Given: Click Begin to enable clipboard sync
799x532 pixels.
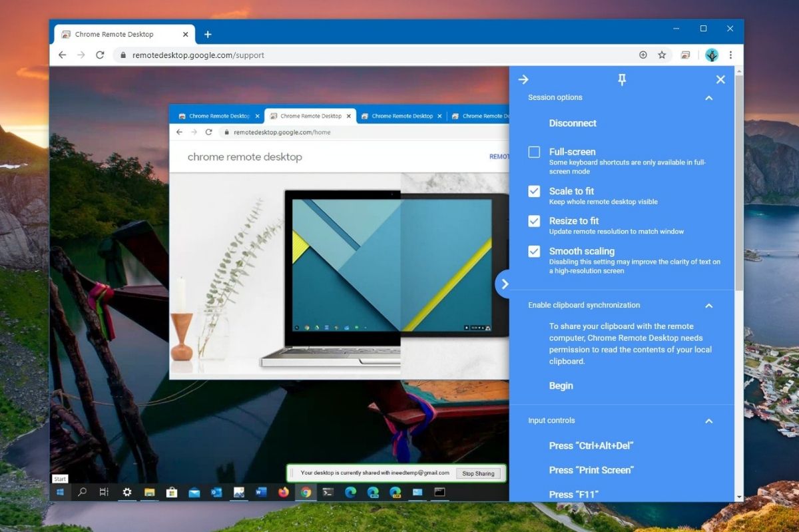Looking at the screenshot, I should click(x=561, y=386).
